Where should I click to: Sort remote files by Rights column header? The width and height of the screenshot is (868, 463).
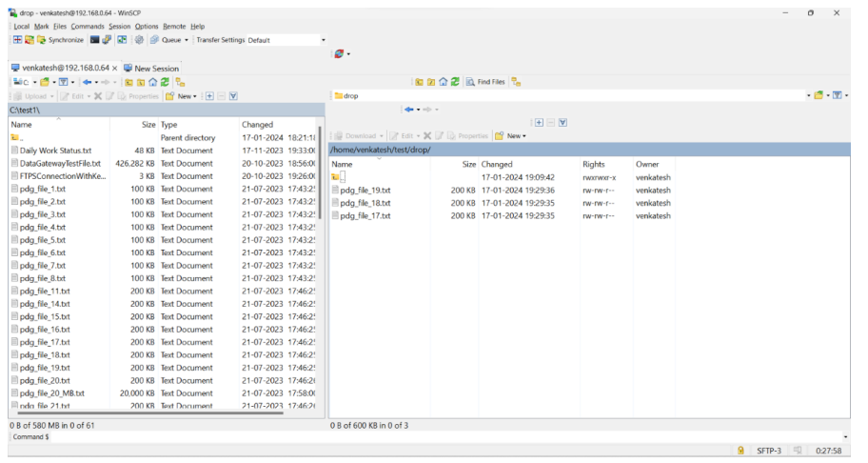(x=593, y=164)
